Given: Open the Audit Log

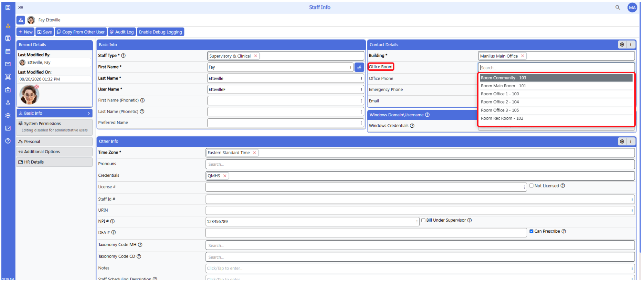Looking at the screenshot, I should click(122, 32).
